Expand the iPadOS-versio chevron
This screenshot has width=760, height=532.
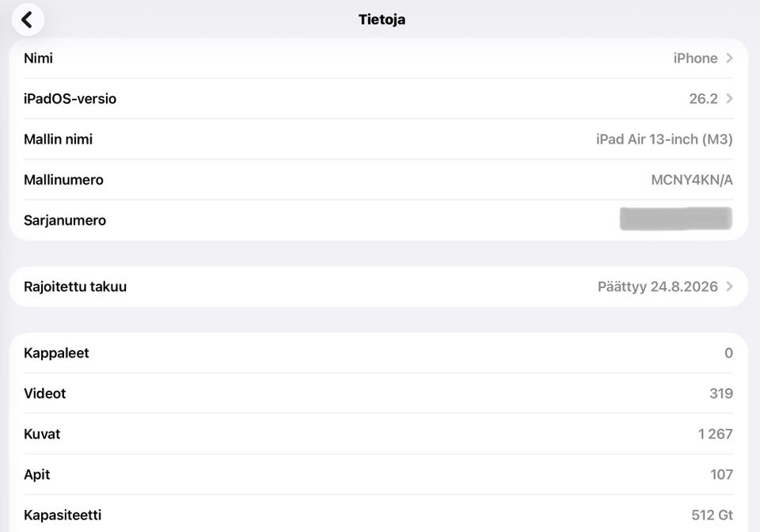point(729,99)
